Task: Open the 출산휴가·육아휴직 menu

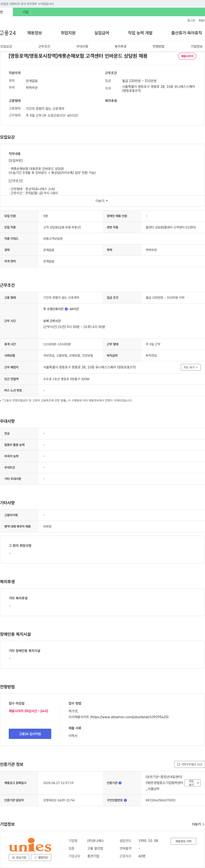Action: point(186,33)
